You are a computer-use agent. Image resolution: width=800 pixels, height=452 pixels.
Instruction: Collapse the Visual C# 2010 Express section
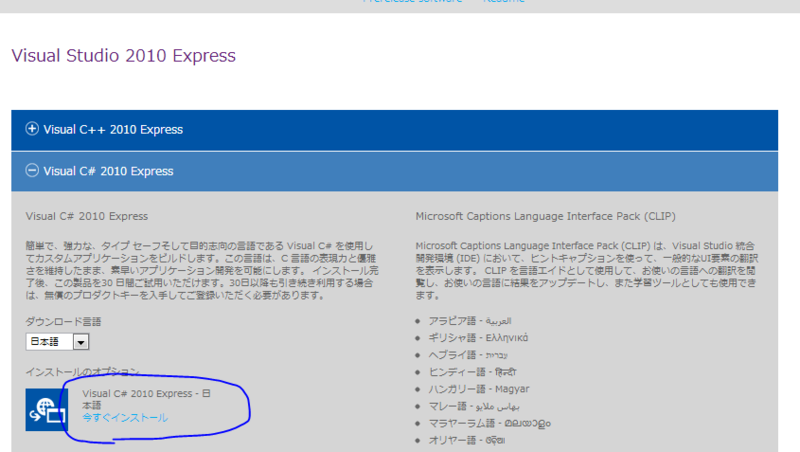point(394,171)
